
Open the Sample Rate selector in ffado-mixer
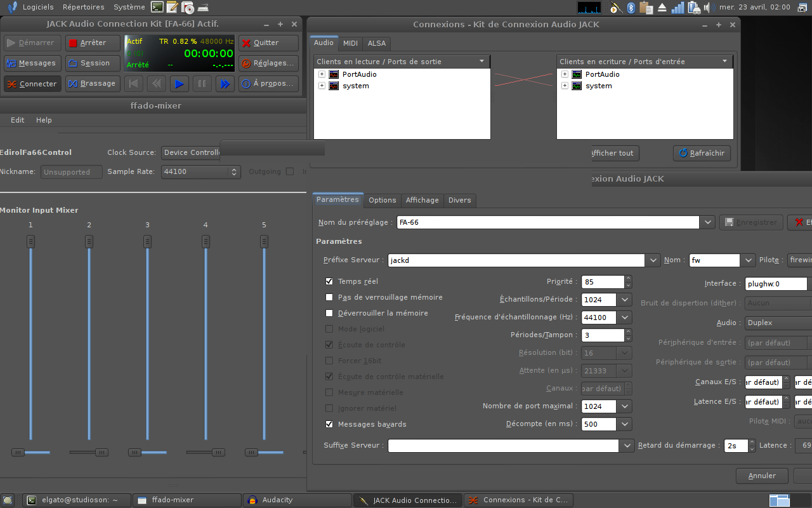(201, 171)
